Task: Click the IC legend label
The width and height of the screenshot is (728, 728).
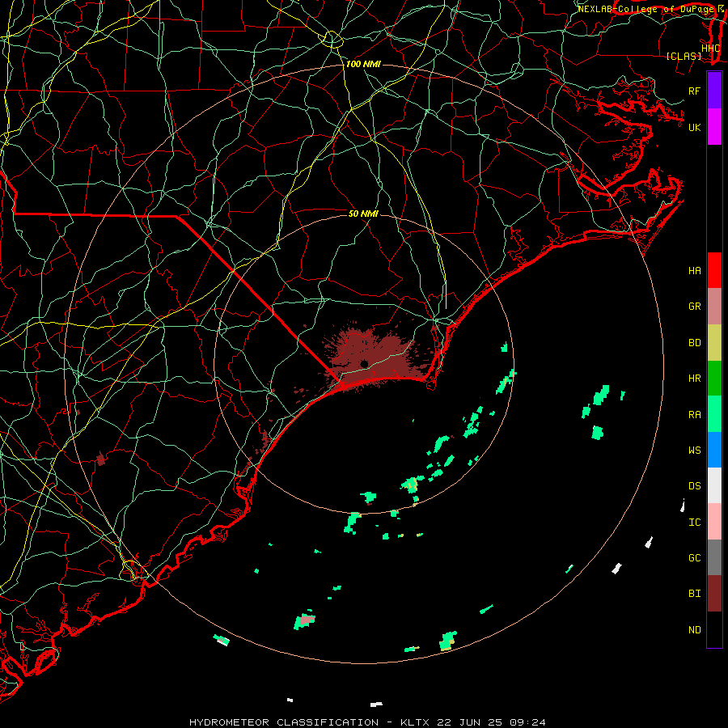Action: [695, 523]
